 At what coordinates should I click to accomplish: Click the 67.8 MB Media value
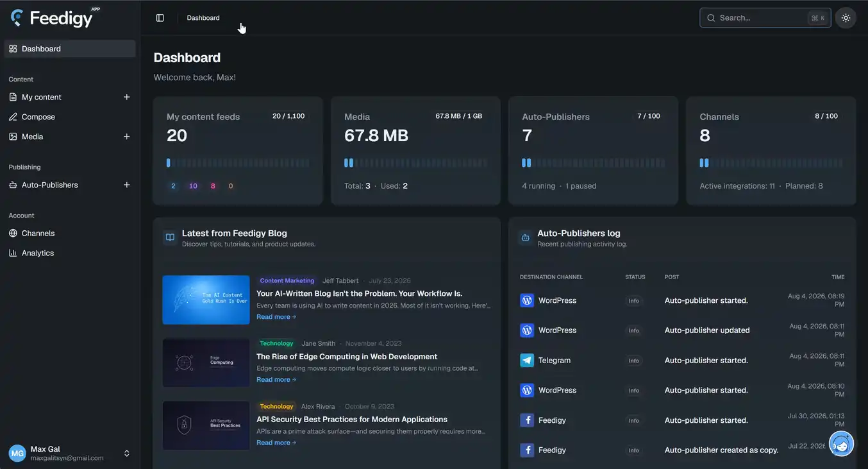[376, 135]
